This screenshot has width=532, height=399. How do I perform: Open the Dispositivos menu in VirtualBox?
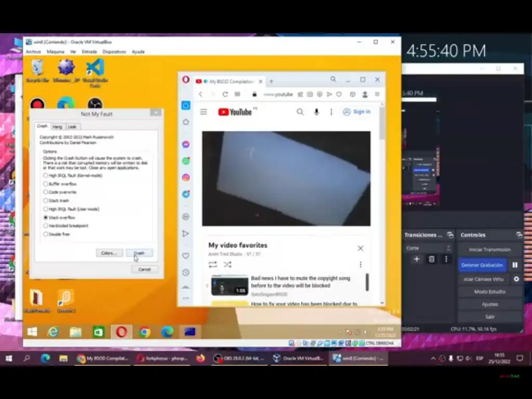[114, 51]
